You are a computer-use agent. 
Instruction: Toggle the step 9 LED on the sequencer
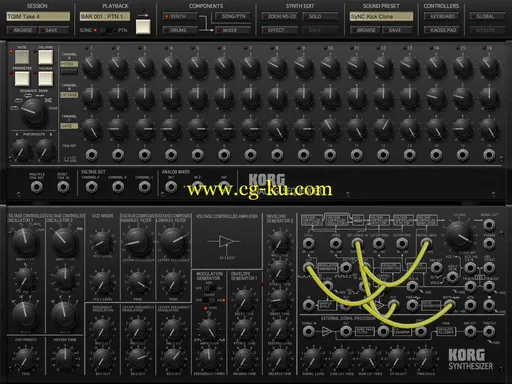point(299,48)
